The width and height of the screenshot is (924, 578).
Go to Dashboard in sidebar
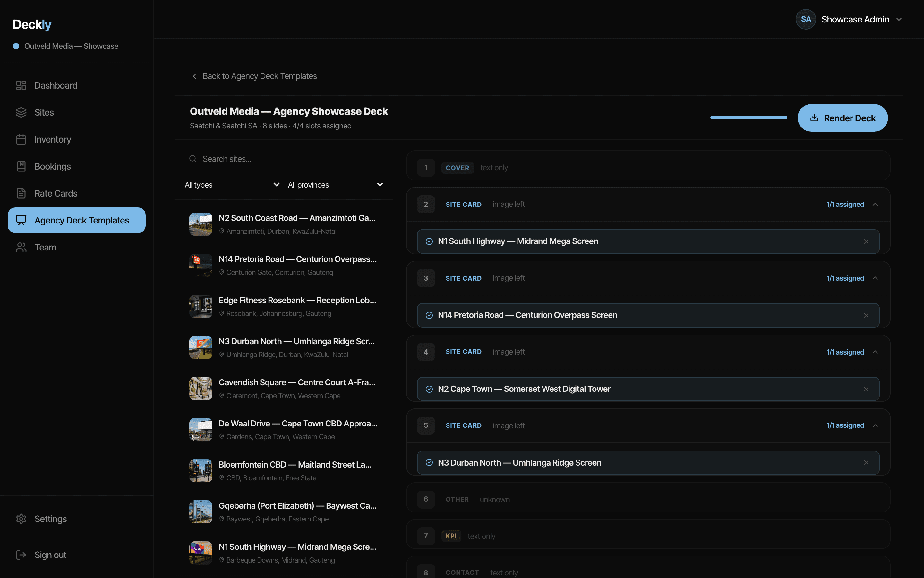[x=76, y=85]
